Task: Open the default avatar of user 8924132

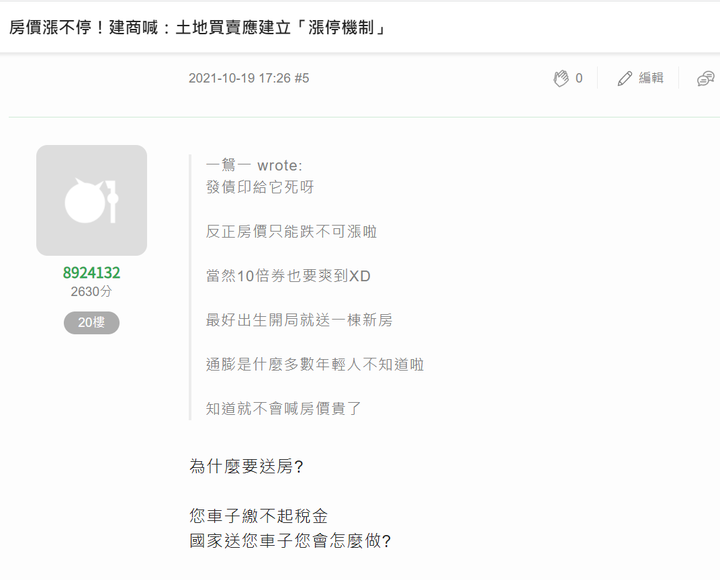Action: coord(92,200)
